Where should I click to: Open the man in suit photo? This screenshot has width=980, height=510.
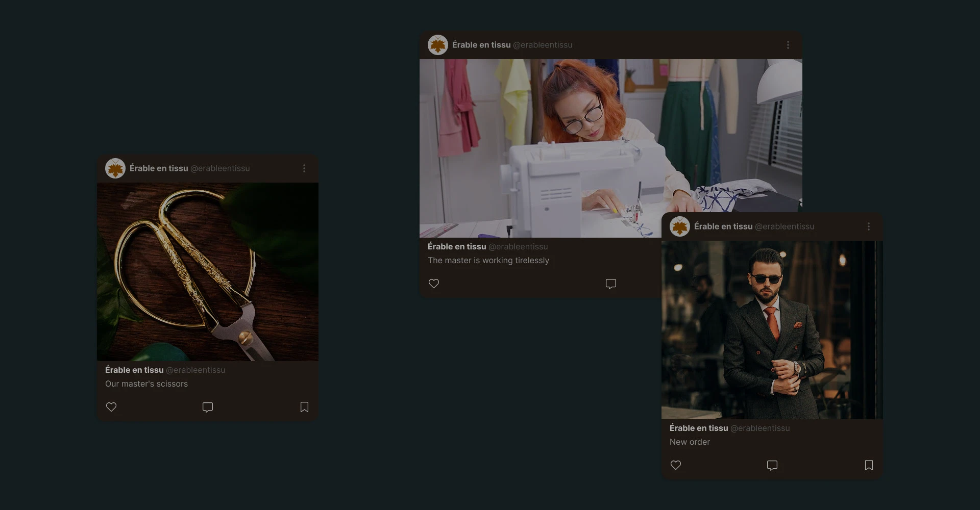click(x=772, y=330)
